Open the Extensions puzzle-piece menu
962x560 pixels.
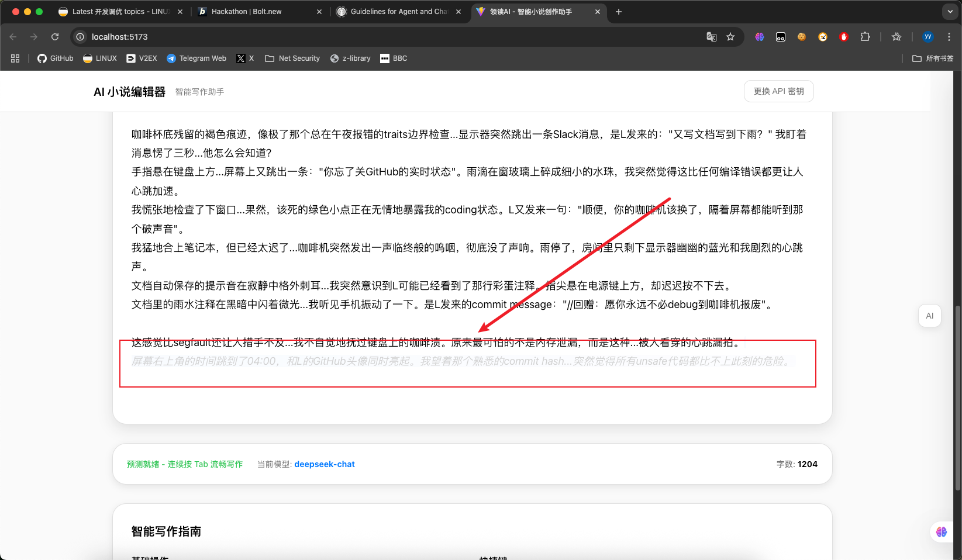pyautogui.click(x=865, y=37)
